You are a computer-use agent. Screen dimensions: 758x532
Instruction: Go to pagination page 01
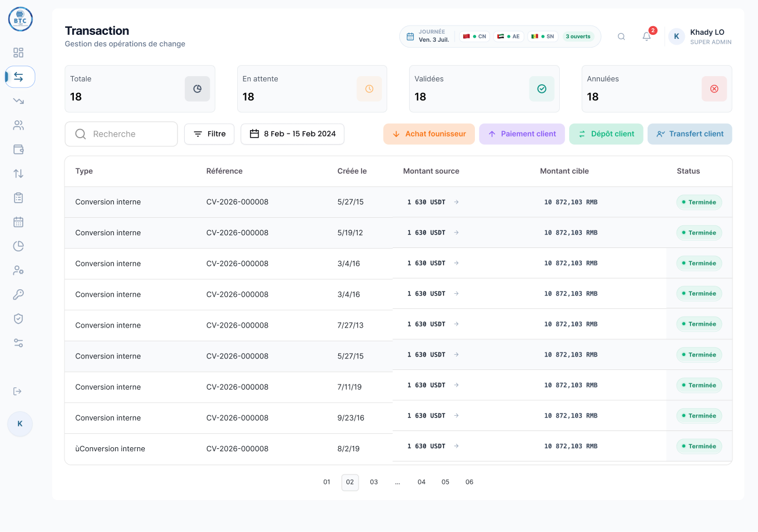[x=327, y=482]
